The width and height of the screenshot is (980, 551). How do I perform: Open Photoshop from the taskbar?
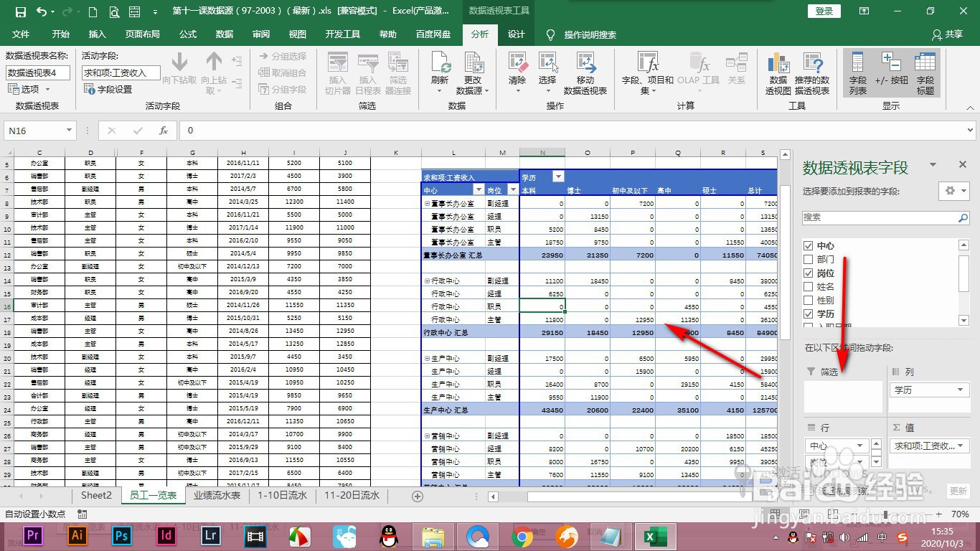coord(121,535)
